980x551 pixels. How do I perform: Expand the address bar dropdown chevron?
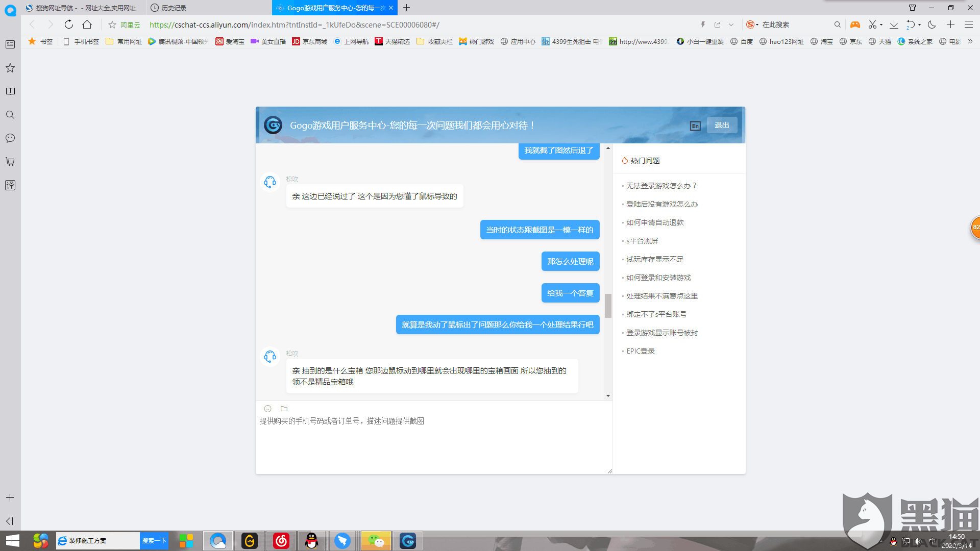(731, 24)
